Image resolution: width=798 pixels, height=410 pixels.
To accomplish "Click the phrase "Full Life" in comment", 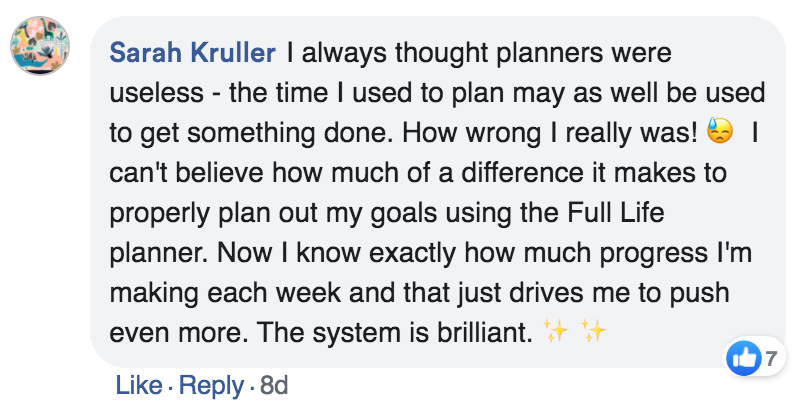I will [x=616, y=213].
